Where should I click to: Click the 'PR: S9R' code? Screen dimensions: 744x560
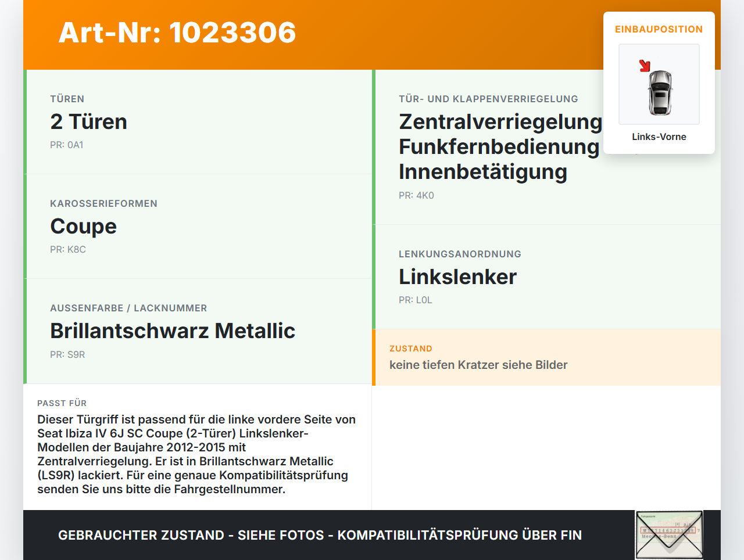coord(67,354)
